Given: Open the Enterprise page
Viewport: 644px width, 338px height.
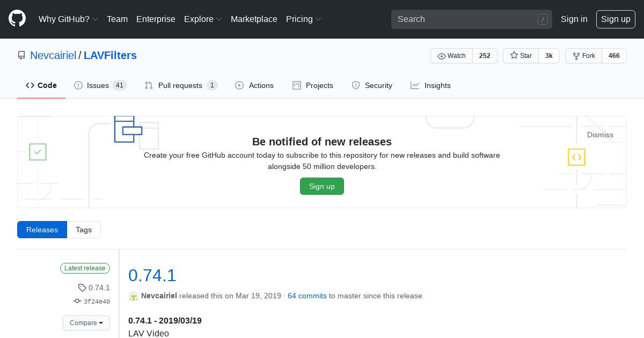Looking at the screenshot, I should coord(156,19).
